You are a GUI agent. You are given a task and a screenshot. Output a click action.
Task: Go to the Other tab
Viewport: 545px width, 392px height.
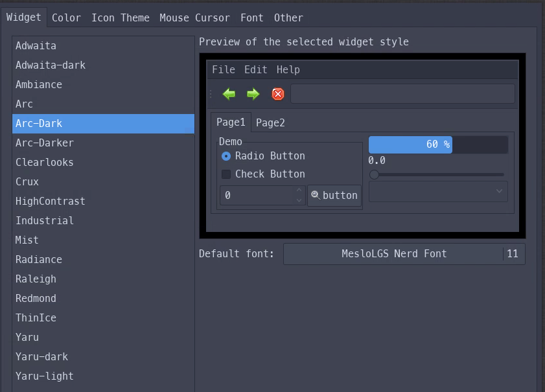[288, 17]
